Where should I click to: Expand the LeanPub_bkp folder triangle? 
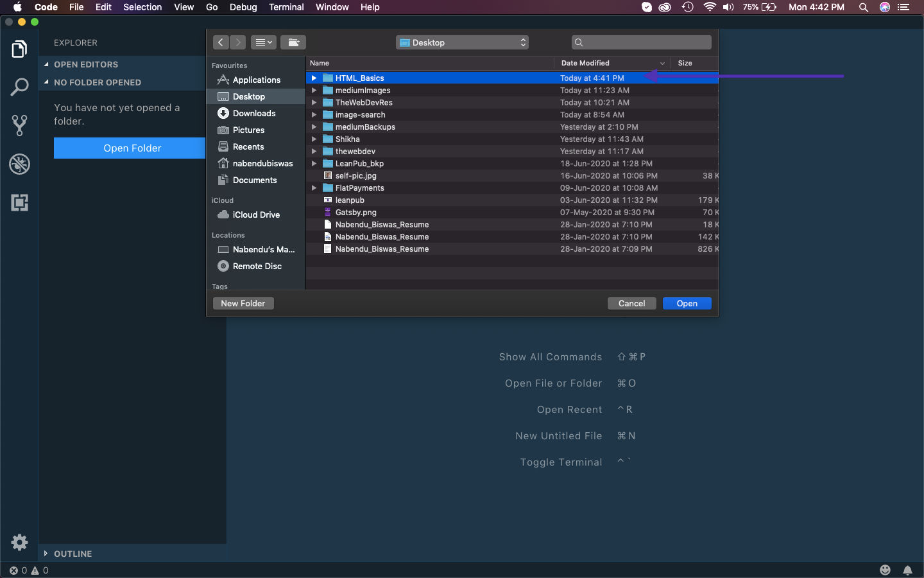[x=314, y=163]
